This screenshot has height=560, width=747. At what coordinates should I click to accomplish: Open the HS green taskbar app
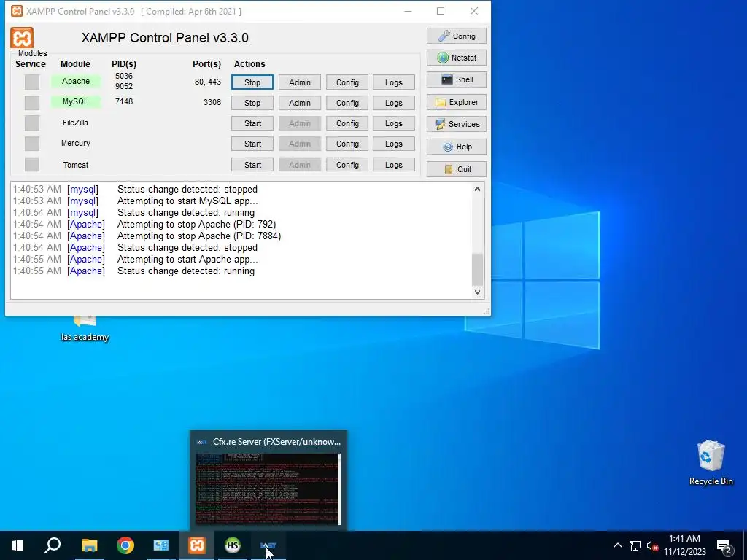233,545
